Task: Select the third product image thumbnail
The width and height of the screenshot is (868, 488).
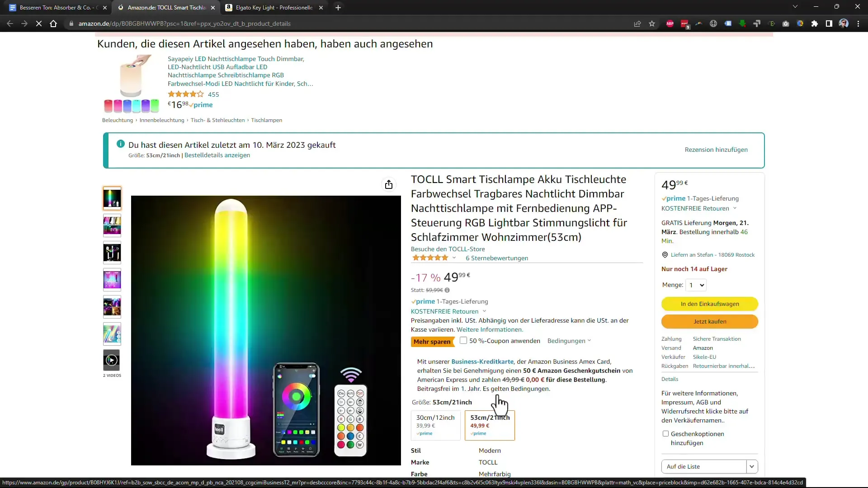Action: click(112, 252)
